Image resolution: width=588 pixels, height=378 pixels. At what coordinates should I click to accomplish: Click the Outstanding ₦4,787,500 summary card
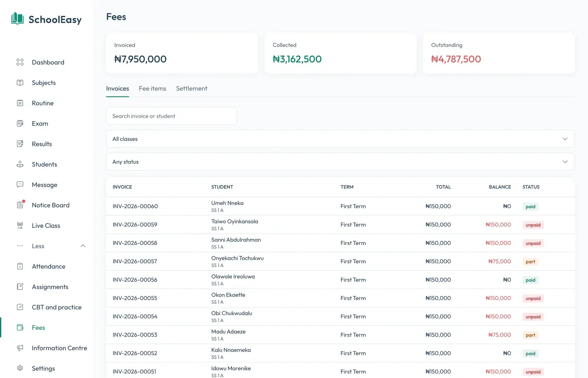point(499,53)
